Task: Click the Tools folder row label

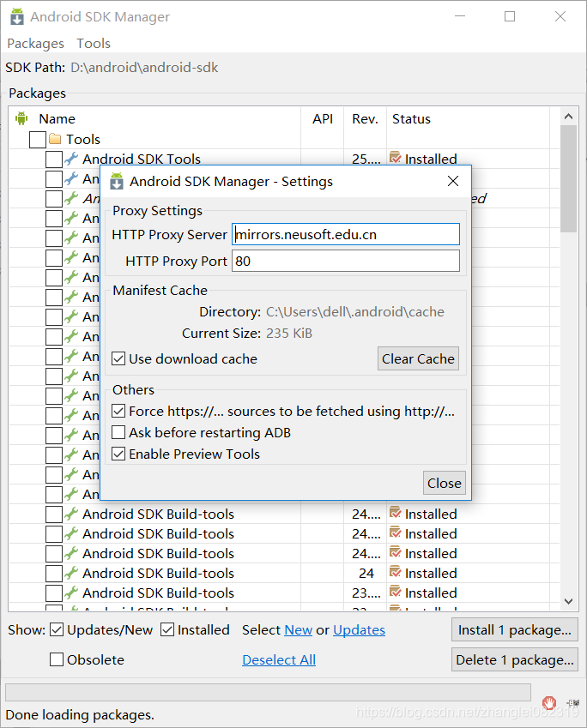Action: coord(83,139)
